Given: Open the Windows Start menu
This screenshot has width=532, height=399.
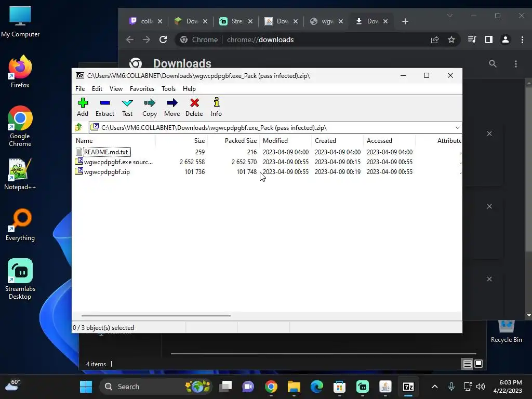Looking at the screenshot, I should [86, 387].
